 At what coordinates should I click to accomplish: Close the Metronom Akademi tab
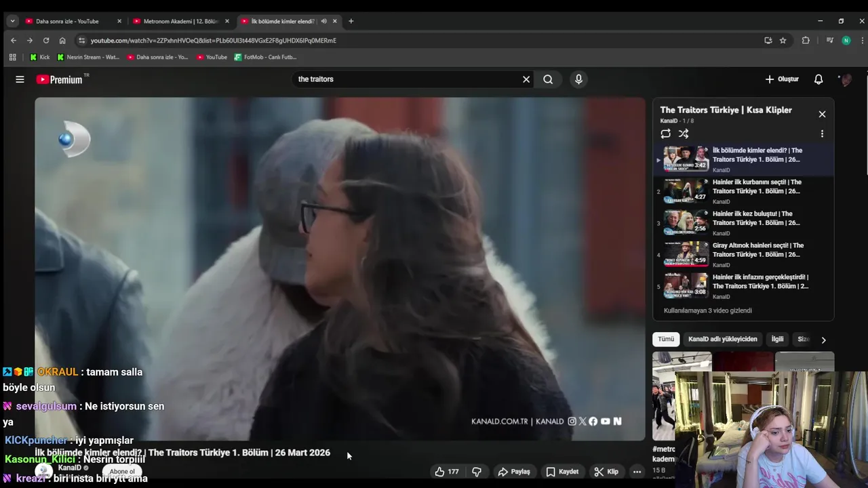227,21
